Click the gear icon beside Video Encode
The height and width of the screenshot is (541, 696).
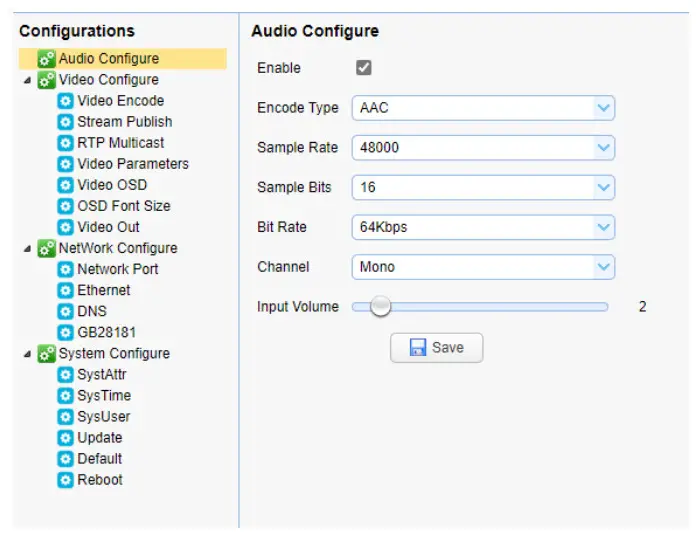[66, 101]
